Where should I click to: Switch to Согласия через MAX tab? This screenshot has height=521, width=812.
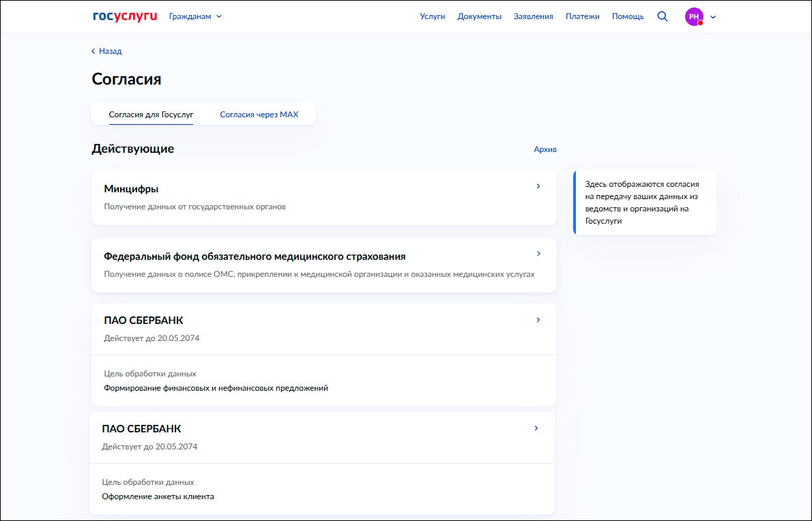pyautogui.click(x=259, y=115)
